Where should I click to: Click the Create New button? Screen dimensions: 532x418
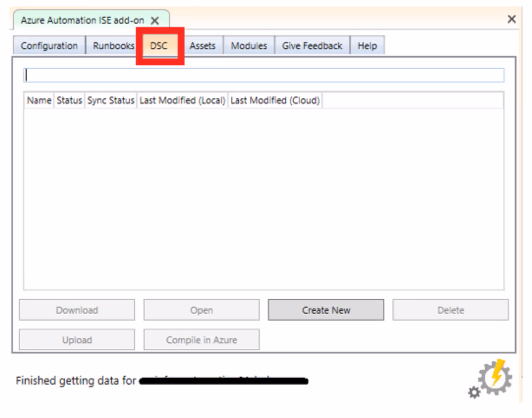click(x=326, y=310)
